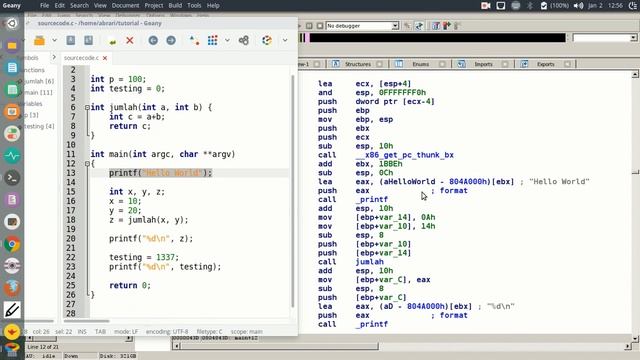The image size is (640, 360).
Task: Open the Project menu
Action: (x=154, y=5)
